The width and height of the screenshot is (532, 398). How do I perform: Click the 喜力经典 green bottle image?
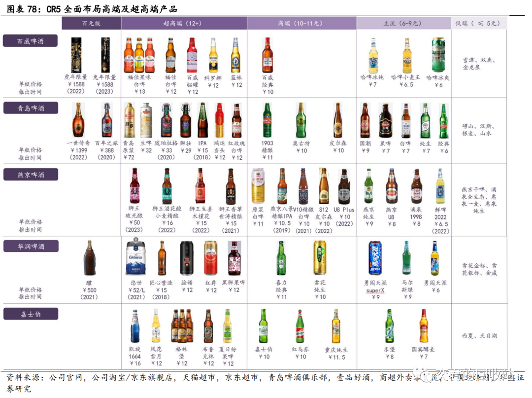tap(281, 258)
